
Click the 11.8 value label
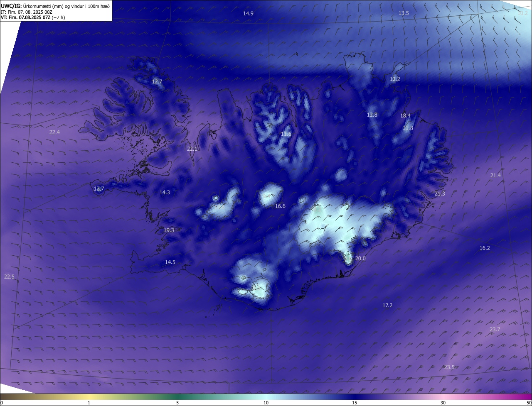coord(408,128)
